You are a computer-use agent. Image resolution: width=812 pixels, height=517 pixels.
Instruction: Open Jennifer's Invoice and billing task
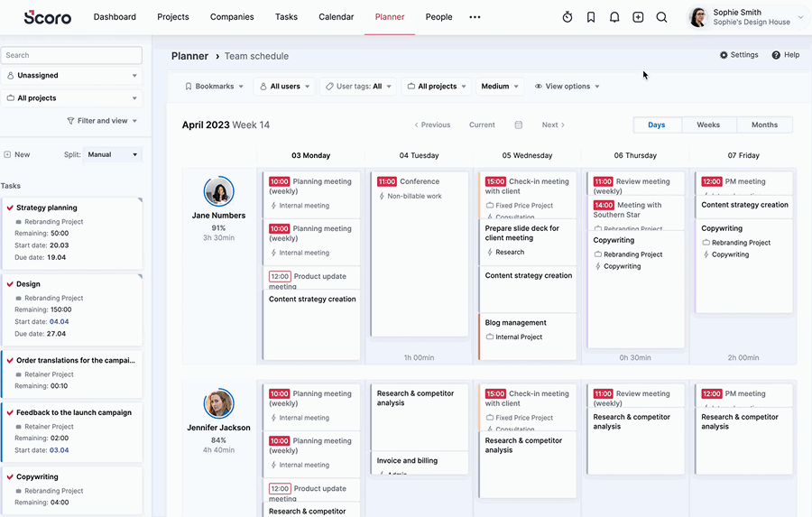(x=420, y=463)
